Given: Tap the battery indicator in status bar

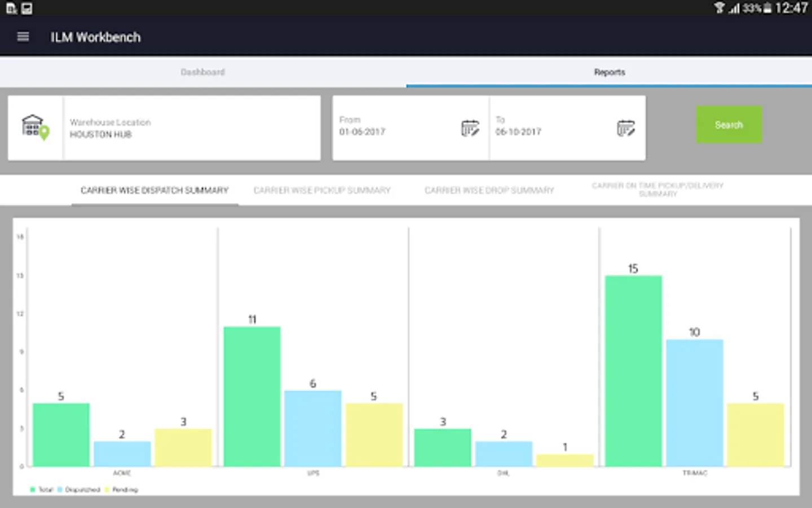Looking at the screenshot, I should tap(767, 8).
